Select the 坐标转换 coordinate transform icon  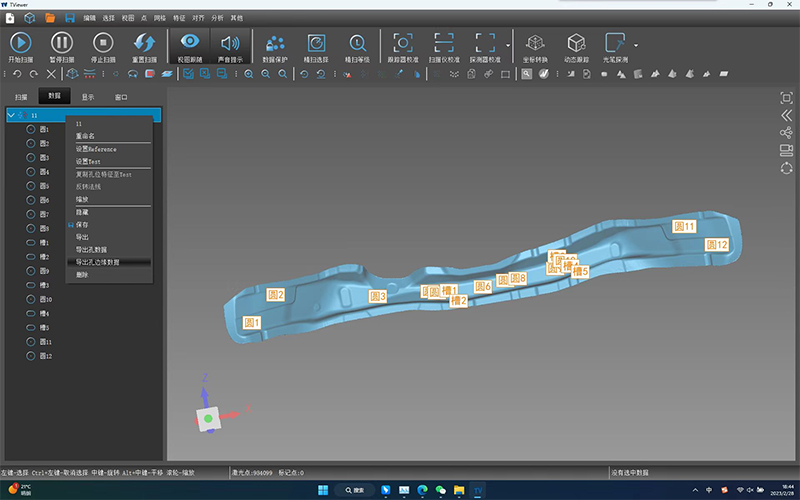click(x=535, y=45)
